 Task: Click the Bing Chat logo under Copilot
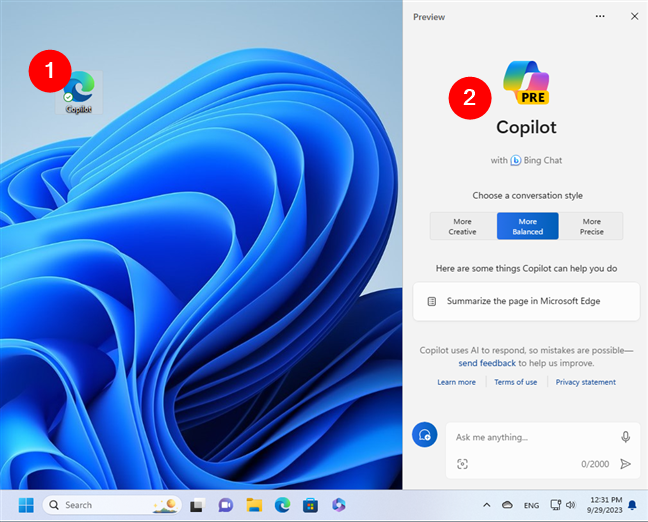pos(515,160)
